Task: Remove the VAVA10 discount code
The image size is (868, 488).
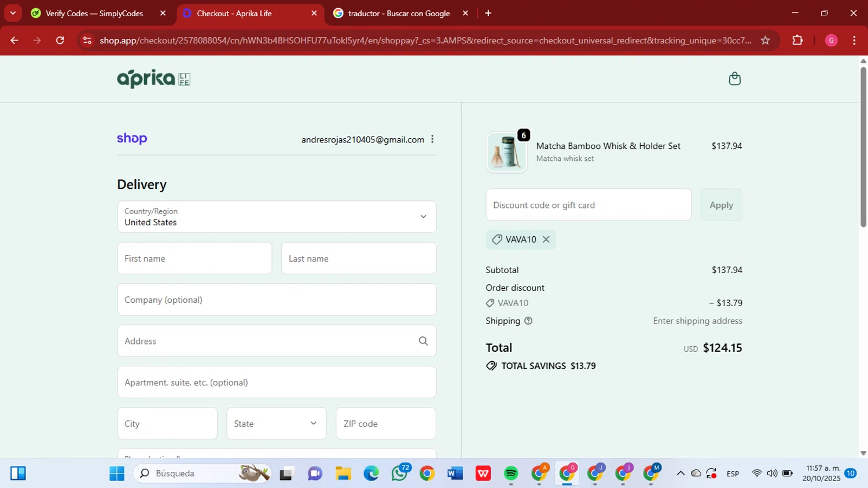Action: [546, 239]
